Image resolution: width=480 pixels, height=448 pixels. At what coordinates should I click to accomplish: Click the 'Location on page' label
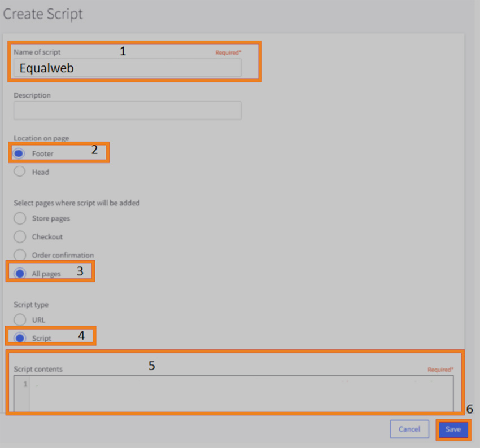point(41,138)
